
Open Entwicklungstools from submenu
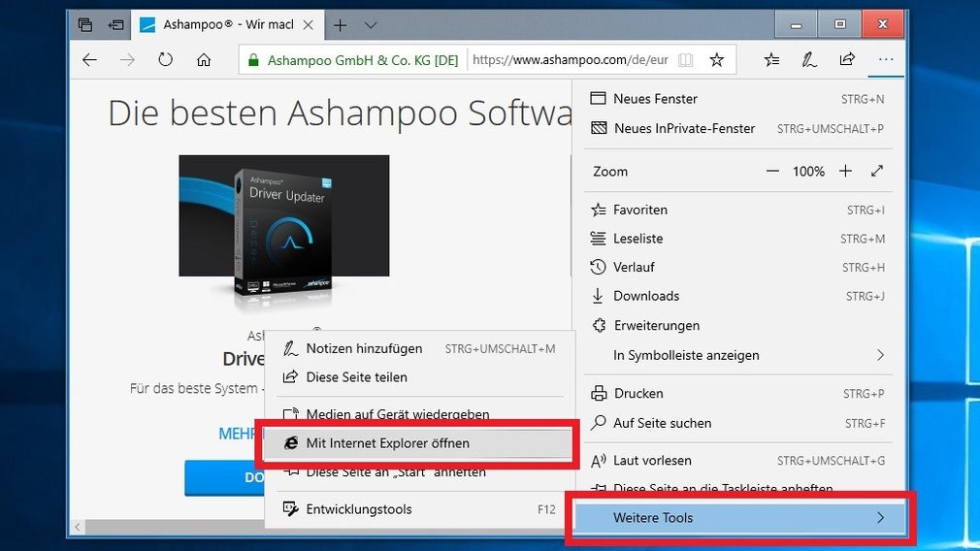click(418, 509)
